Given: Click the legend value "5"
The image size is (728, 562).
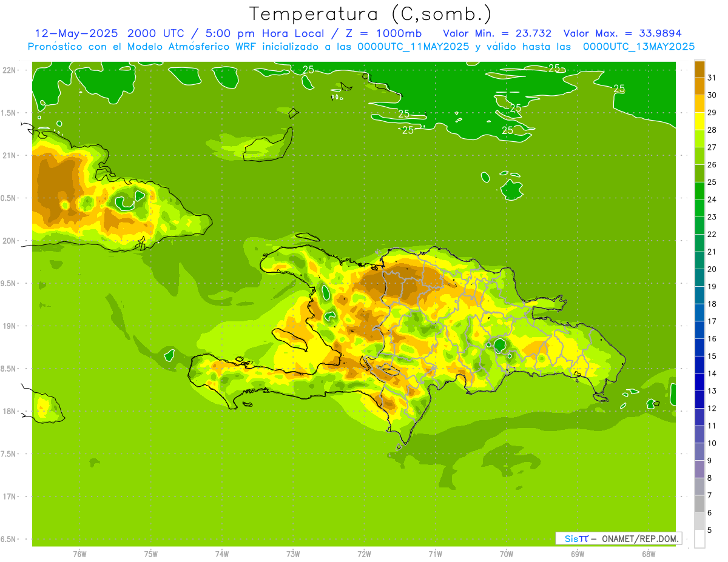Looking at the screenshot, I should pyautogui.click(x=710, y=530).
